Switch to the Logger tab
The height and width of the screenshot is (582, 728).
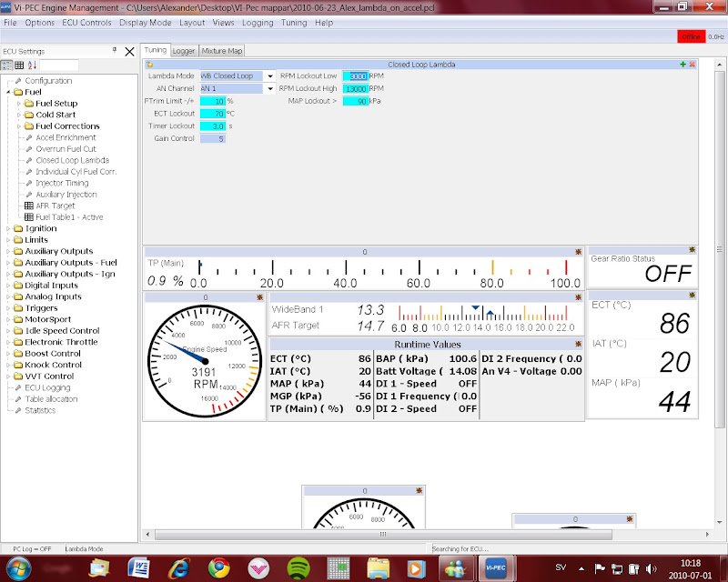184,51
